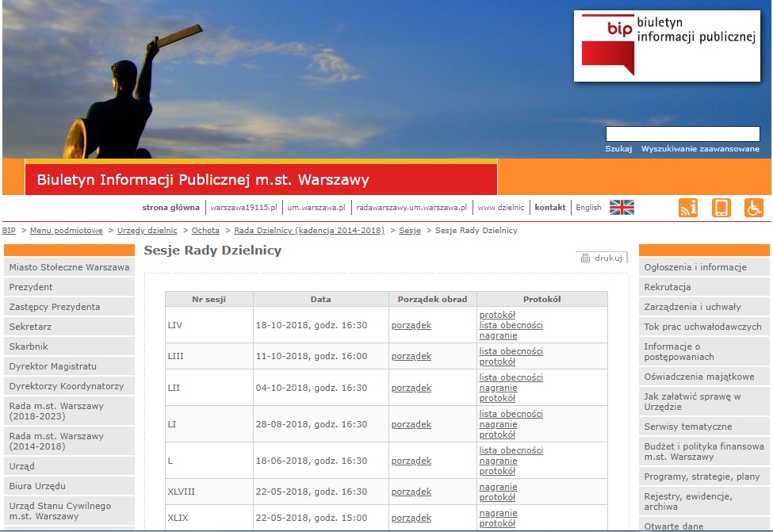The width and height of the screenshot is (773, 532).
Task: Open Tok prac uchwałodawczych item
Action: (704, 327)
